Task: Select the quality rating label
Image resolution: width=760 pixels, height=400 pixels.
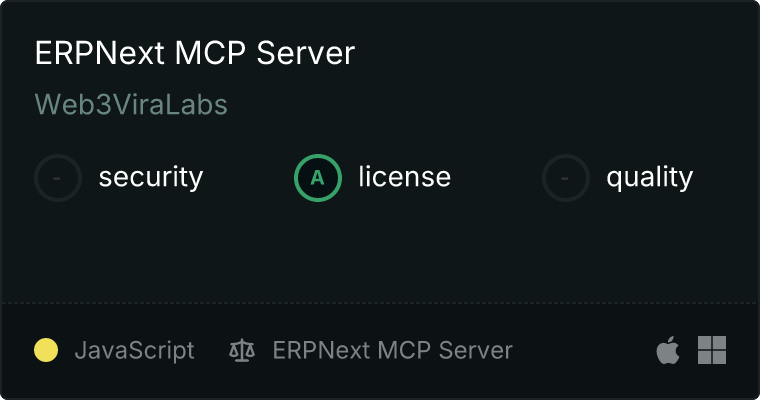Action: (x=649, y=177)
